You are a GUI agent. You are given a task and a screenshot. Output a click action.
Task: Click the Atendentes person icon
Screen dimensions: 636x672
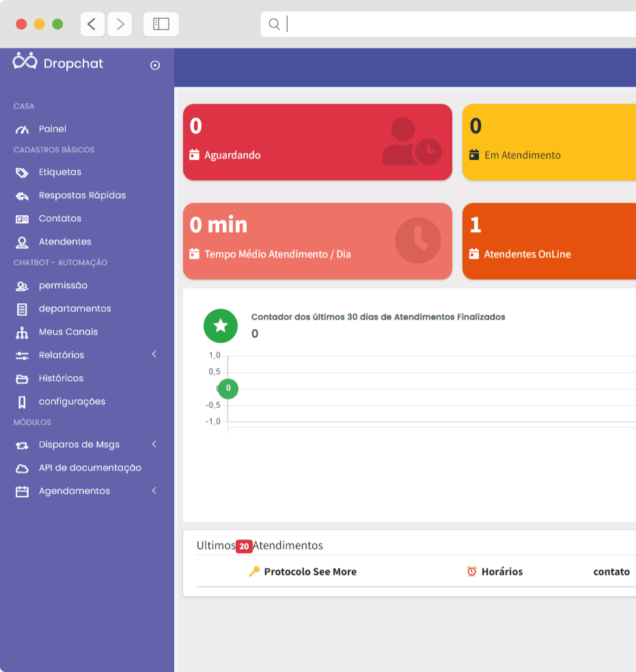[x=22, y=242]
